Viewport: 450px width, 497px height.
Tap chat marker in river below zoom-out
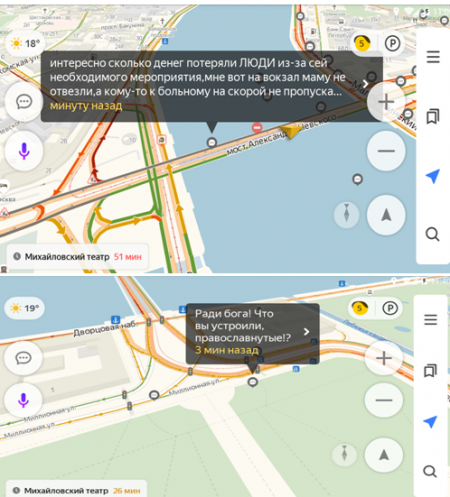coord(358,180)
